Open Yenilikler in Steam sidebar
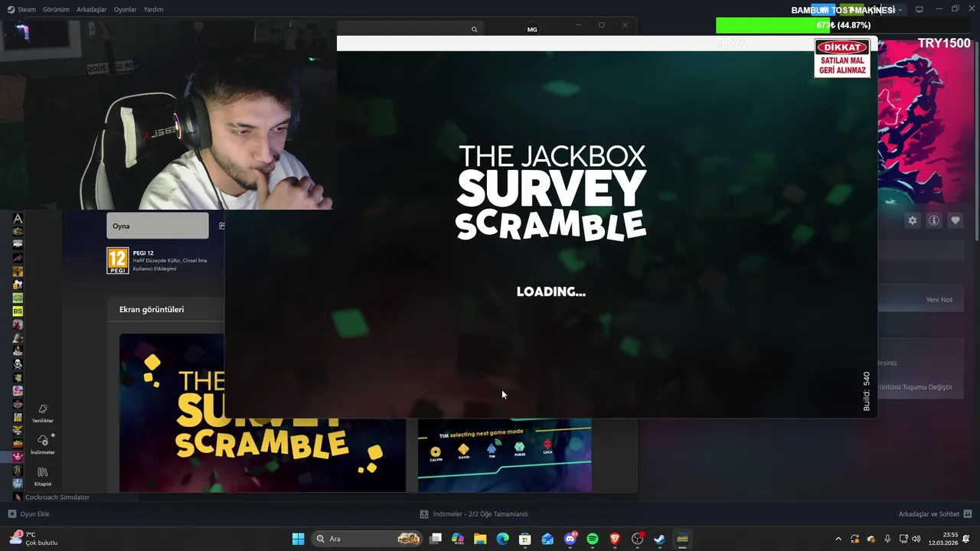 43,413
